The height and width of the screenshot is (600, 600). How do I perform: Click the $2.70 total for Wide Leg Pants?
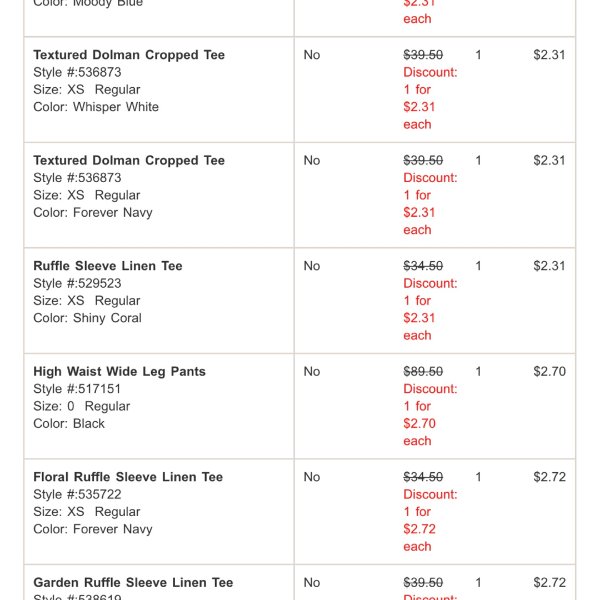point(549,371)
